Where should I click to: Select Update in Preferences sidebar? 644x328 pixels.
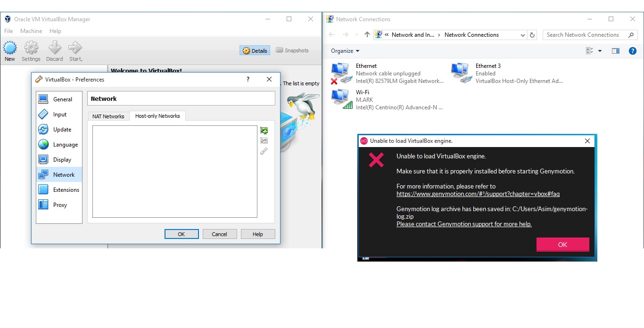[x=59, y=129]
